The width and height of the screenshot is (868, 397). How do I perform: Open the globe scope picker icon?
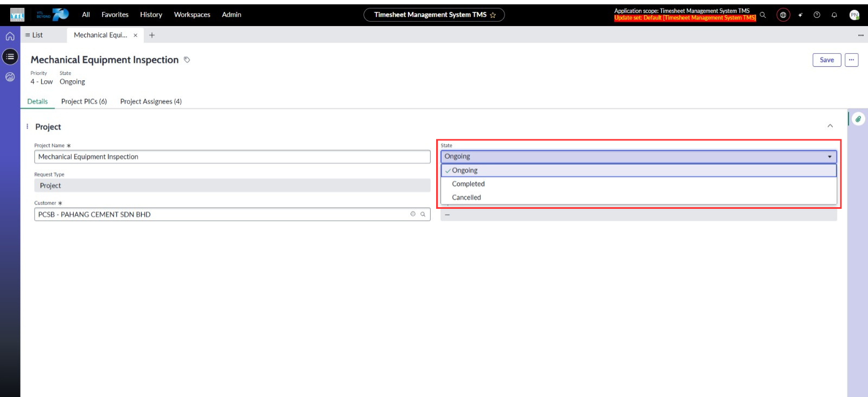pos(783,15)
